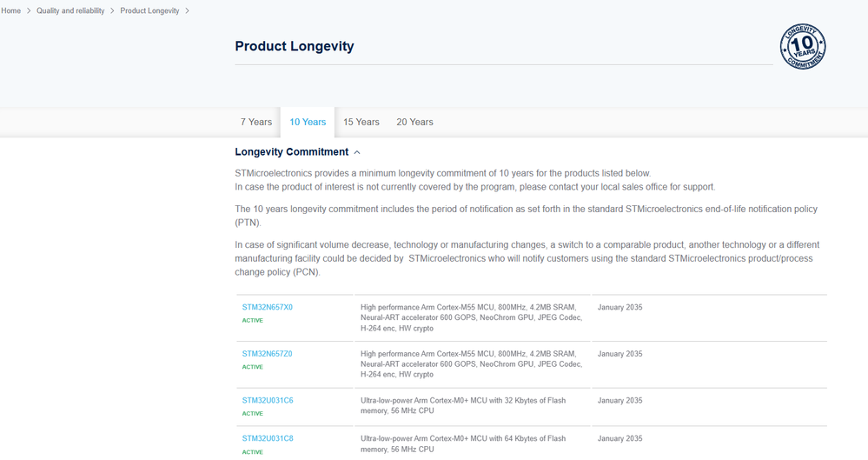Click the ACTIVE status under STM32N657X0

(253, 321)
